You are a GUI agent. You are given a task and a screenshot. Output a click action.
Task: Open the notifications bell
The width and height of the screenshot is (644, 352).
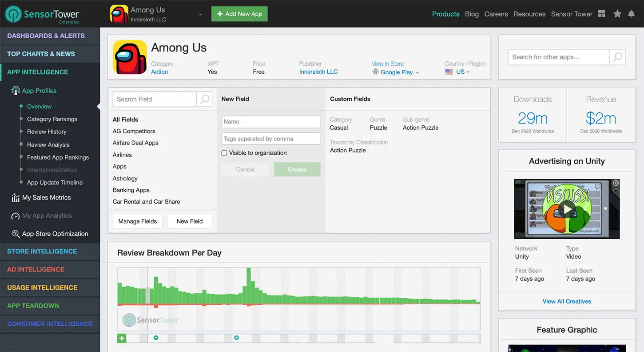[631, 14]
